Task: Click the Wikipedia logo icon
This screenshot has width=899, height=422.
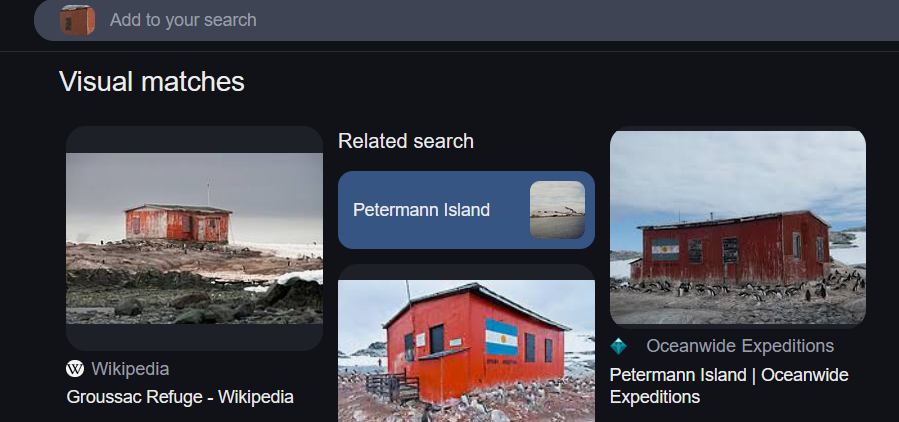Action: click(x=75, y=369)
